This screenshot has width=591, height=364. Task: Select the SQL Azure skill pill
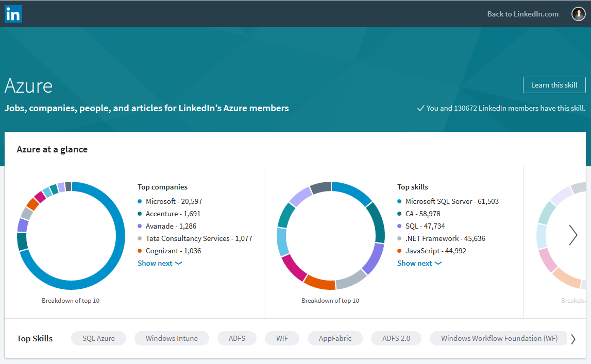click(x=98, y=338)
